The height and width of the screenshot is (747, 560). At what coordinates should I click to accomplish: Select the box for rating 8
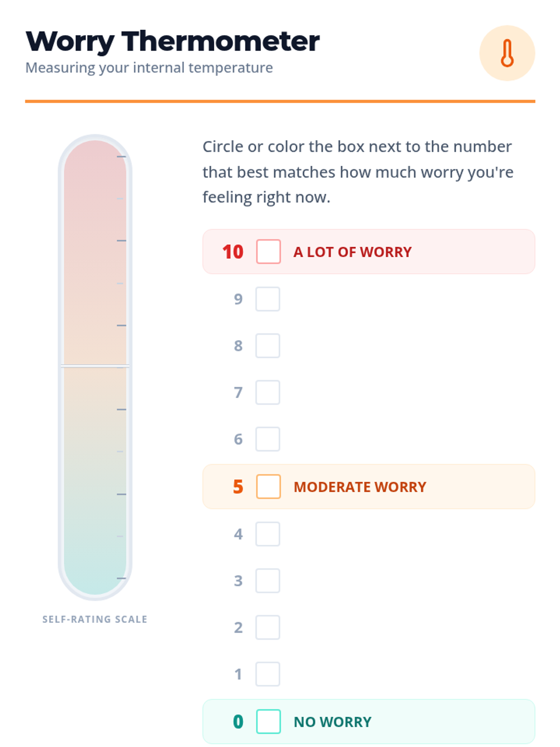[268, 345]
